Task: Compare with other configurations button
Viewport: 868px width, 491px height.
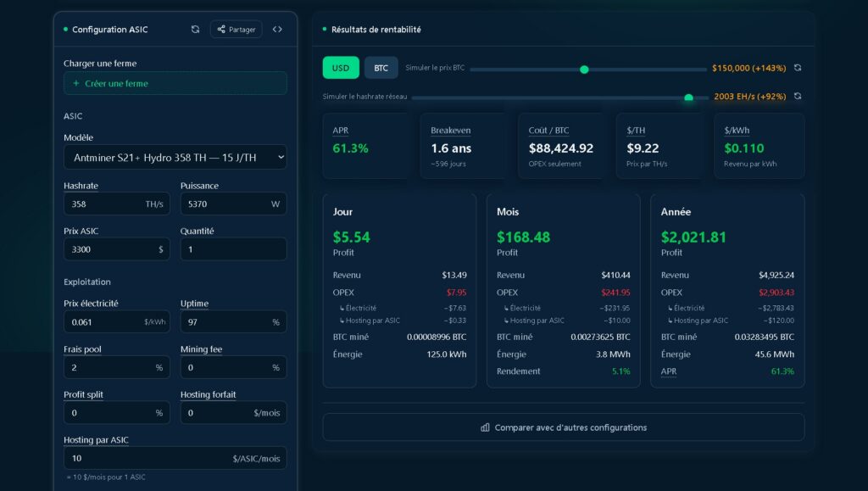Action: [564, 427]
